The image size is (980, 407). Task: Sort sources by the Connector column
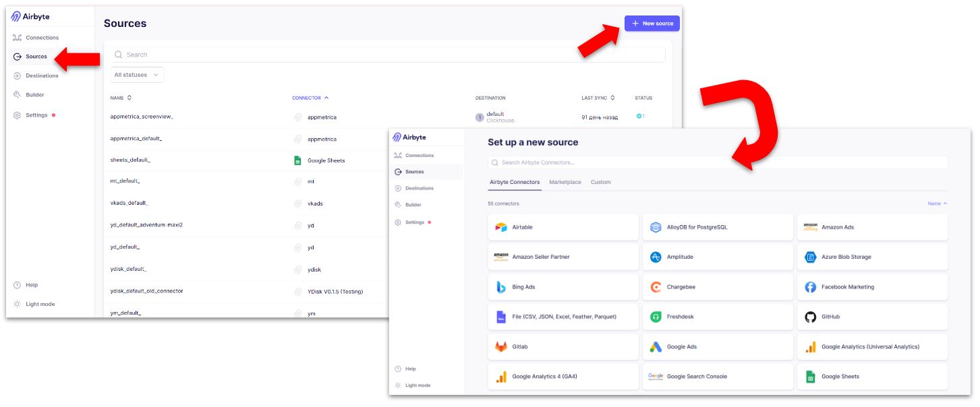tap(310, 98)
